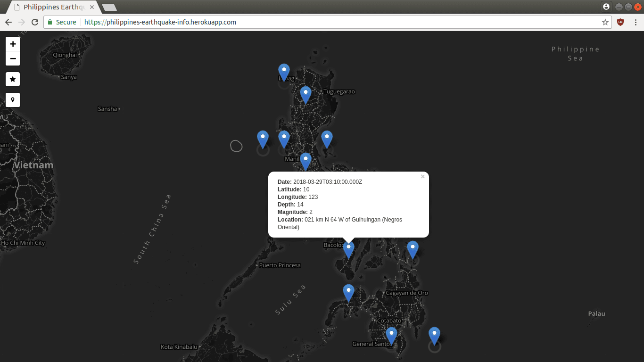Open a new browser tab
Image resolution: width=644 pixels, height=362 pixels.
(110, 7)
